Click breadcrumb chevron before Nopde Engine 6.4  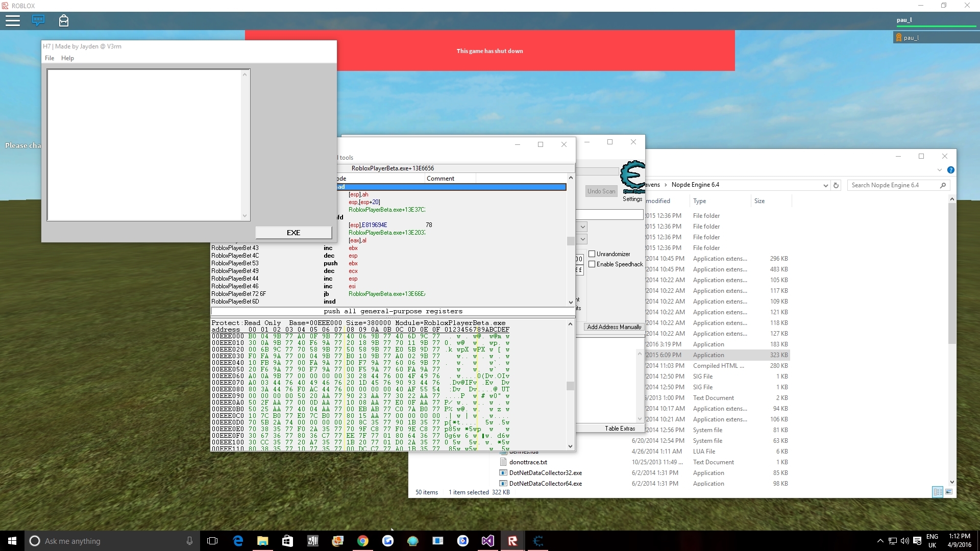[666, 185]
